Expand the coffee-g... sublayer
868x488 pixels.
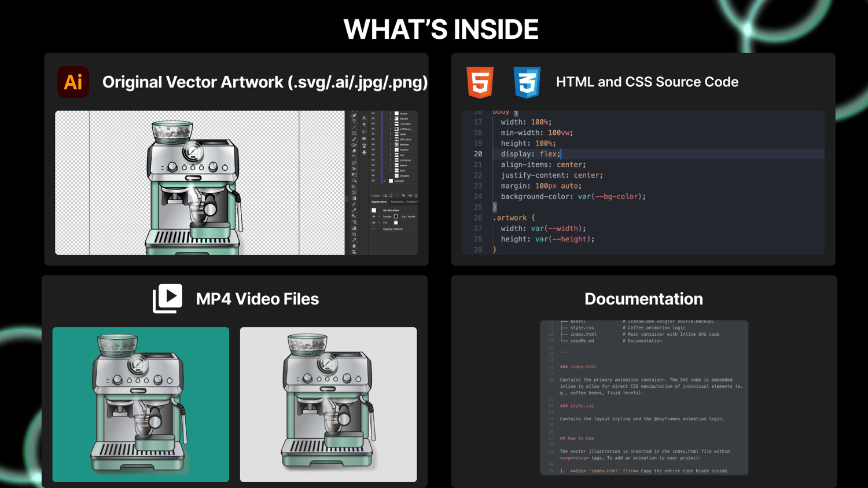(x=391, y=129)
